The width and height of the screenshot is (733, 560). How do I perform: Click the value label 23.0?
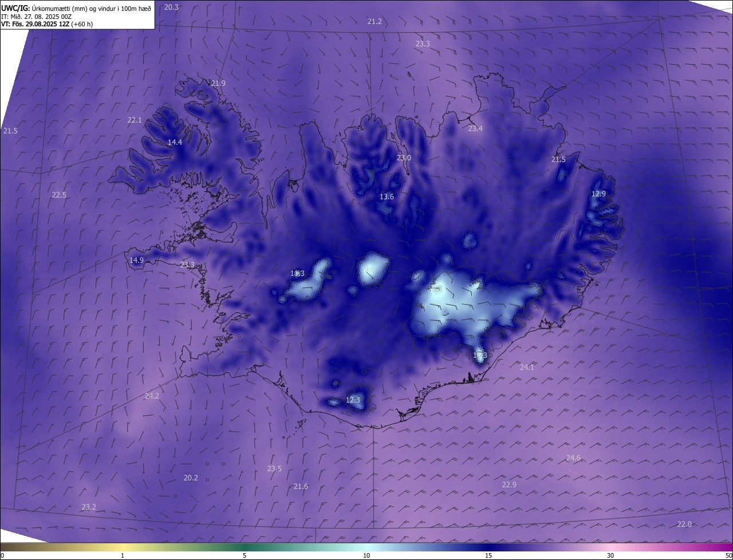pyautogui.click(x=404, y=157)
